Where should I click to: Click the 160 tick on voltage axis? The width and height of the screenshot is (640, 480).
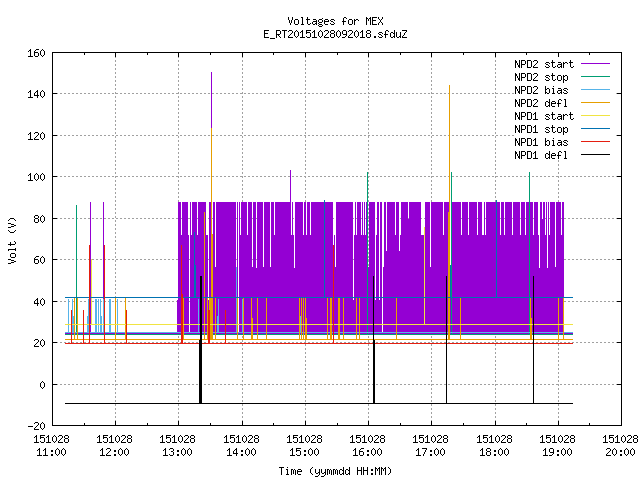[x=36, y=53]
